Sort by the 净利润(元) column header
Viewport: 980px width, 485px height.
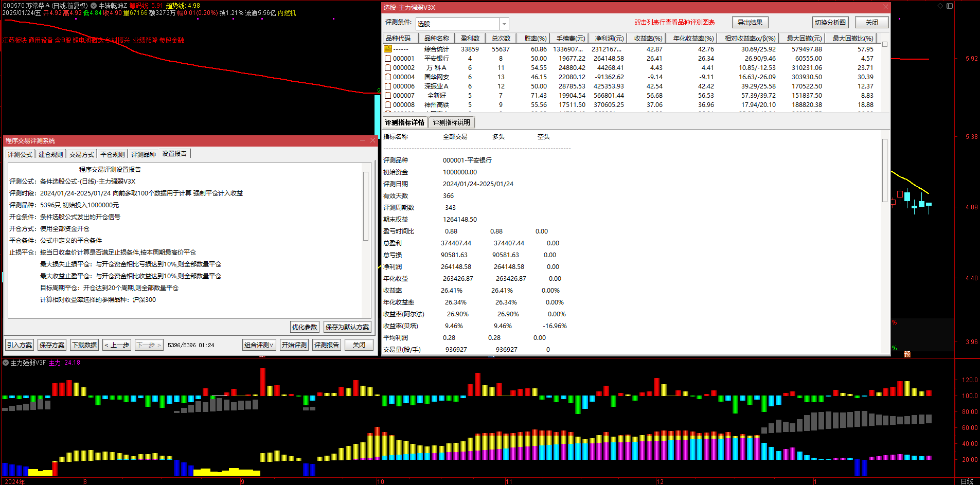click(x=609, y=39)
